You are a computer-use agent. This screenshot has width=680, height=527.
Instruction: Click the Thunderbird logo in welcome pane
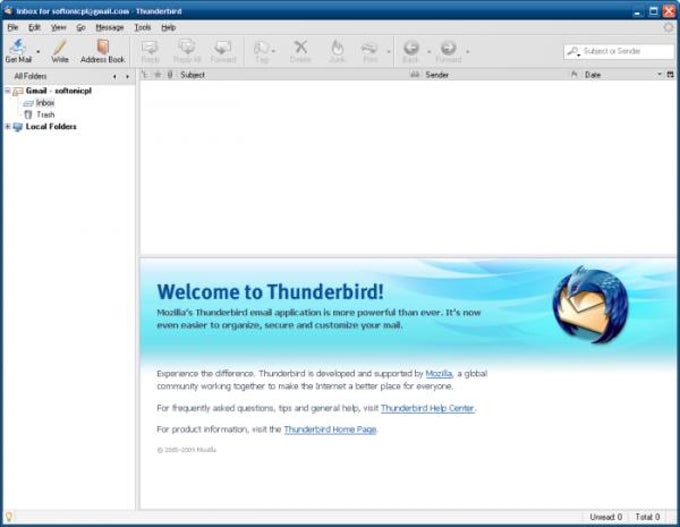[591, 305]
